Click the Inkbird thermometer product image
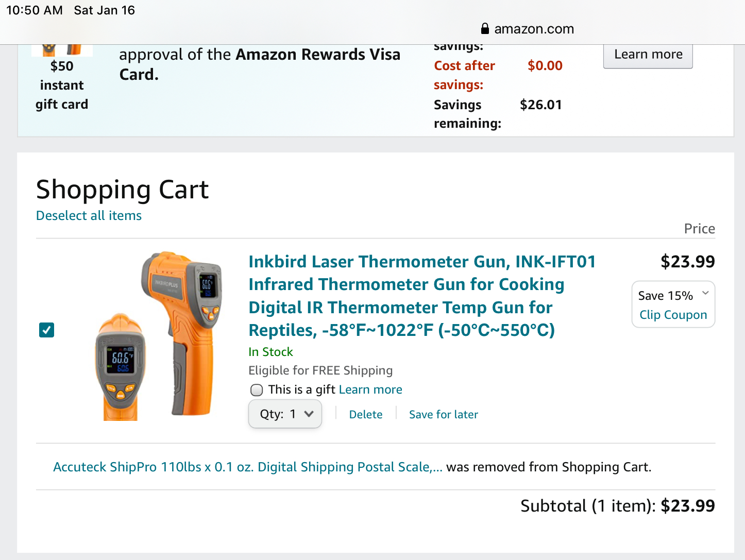This screenshot has width=745, height=560. (x=159, y=336)
